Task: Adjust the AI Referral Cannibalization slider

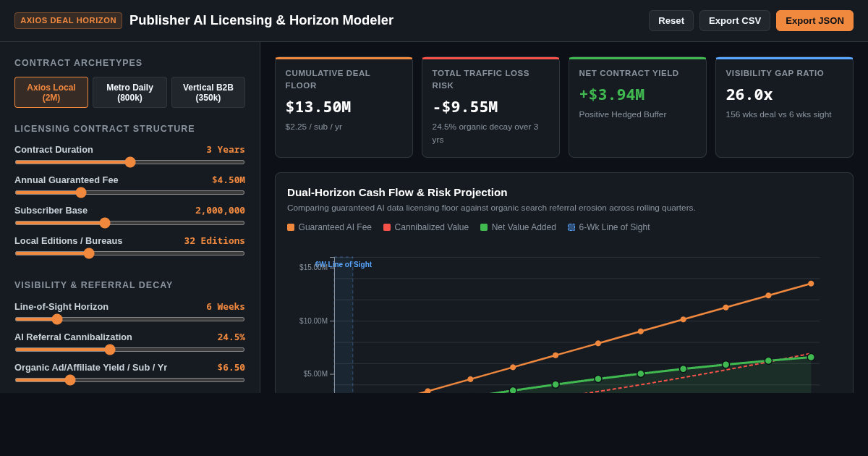Action: [x=129, y=350]
